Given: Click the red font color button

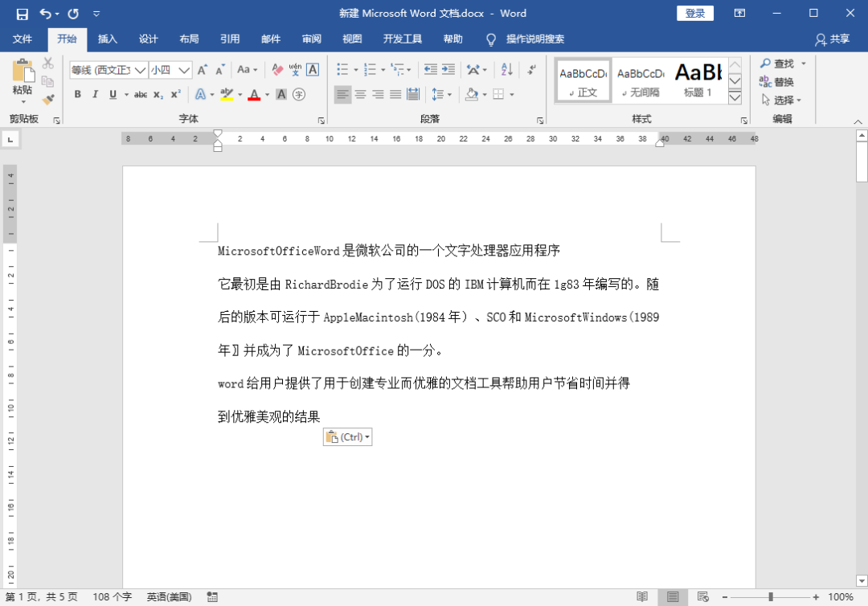Looking at the screenshot, I should click(x=254, y=95).
